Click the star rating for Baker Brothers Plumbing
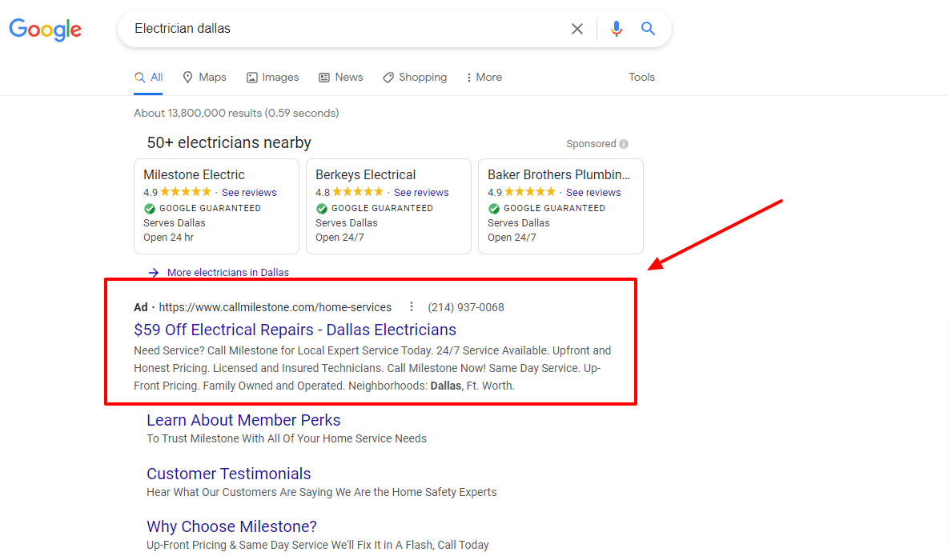The height and width of the screenshot is (560, 948). [x=530, y=192]
